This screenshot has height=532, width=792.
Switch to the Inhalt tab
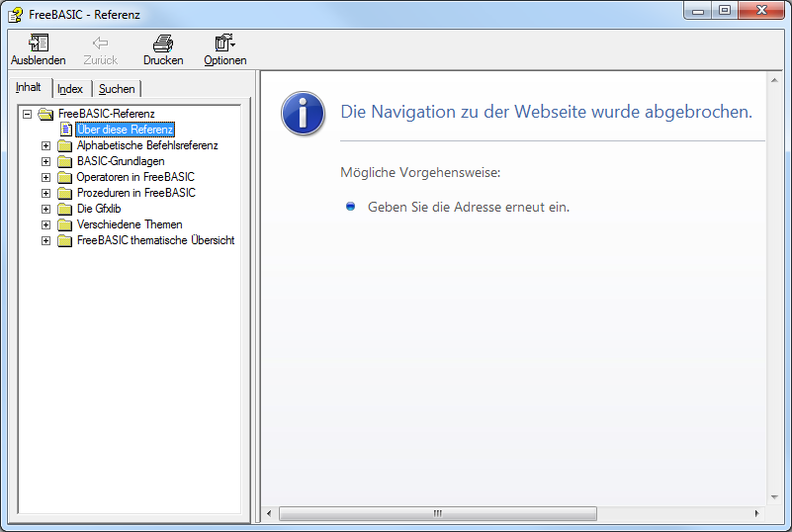pos(29,87)
